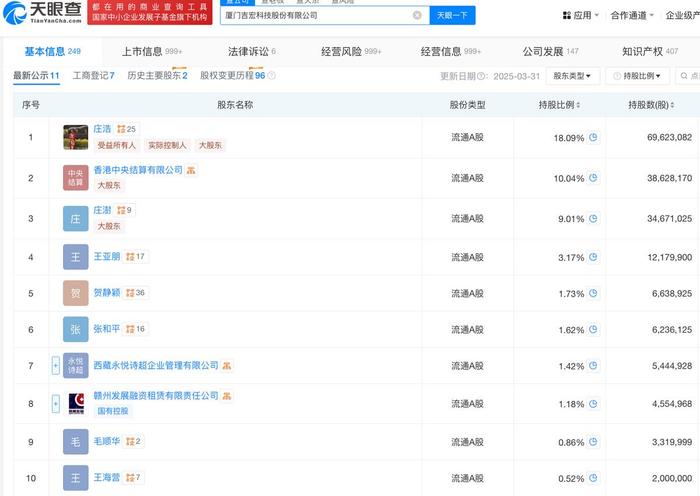700x496 pixels.
Task: Expand the 赣州发展融资租赁有限责任公司 row
Action: click(55, 404)
